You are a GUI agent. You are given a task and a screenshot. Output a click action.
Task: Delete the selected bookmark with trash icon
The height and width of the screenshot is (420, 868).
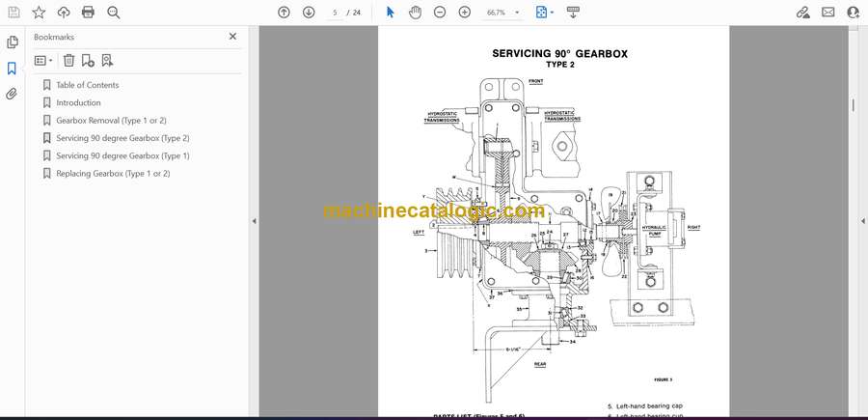click(68, 61)
